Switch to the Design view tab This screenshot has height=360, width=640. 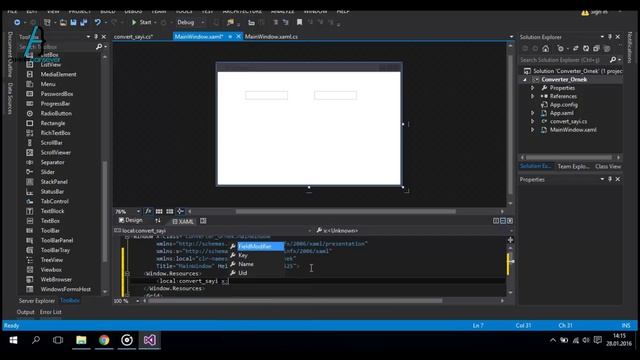[131, 220]
